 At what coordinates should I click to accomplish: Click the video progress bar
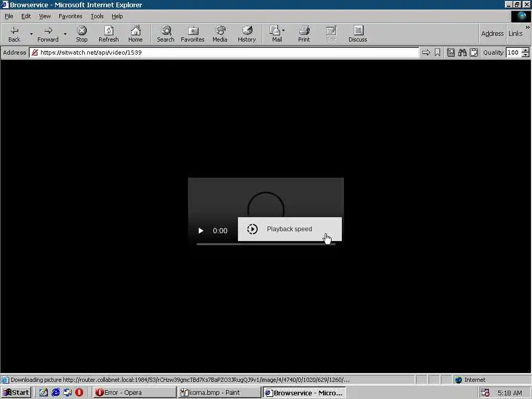click(265, 244)
